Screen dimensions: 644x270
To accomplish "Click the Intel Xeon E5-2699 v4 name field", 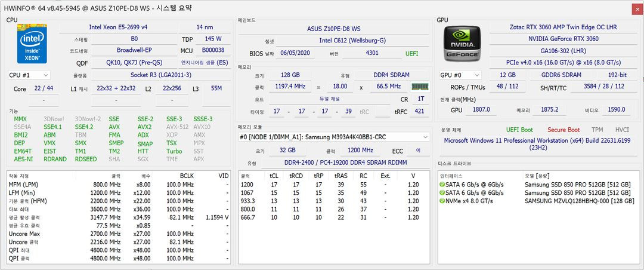I will [118, 27].
